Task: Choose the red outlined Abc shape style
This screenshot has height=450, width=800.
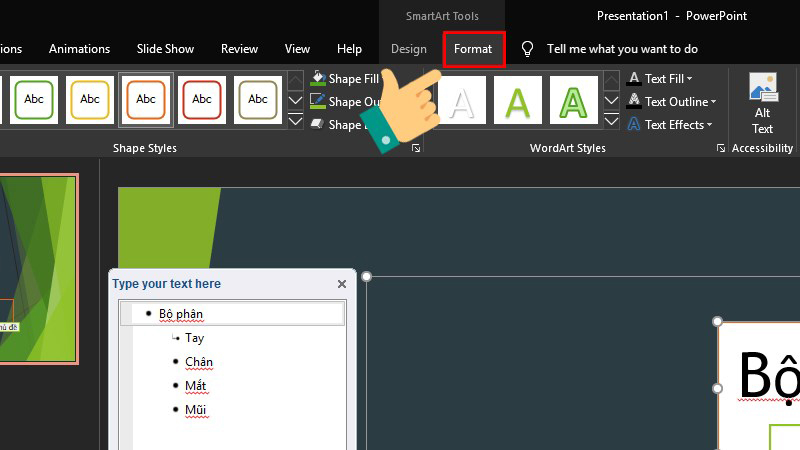Action: pos(202,99)
